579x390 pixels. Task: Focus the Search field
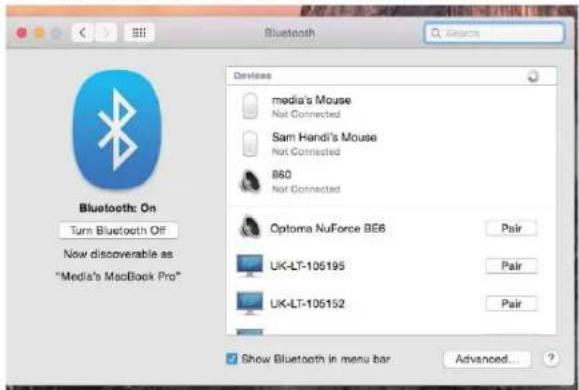[x=494, y=33]
